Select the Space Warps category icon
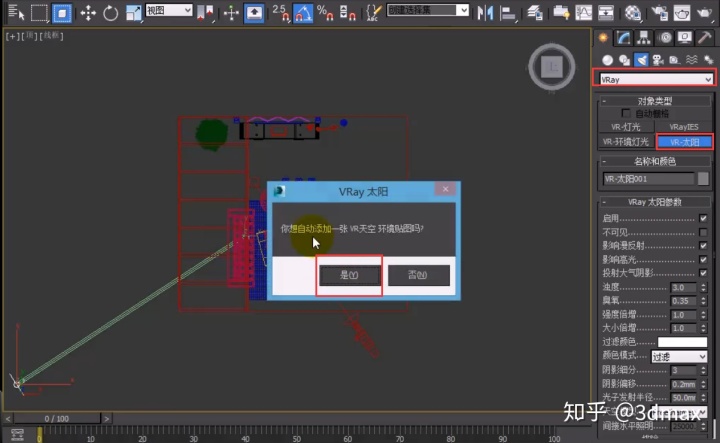This screenshot has width=720, height=443. pyautogui.click(x=692, y=60)
